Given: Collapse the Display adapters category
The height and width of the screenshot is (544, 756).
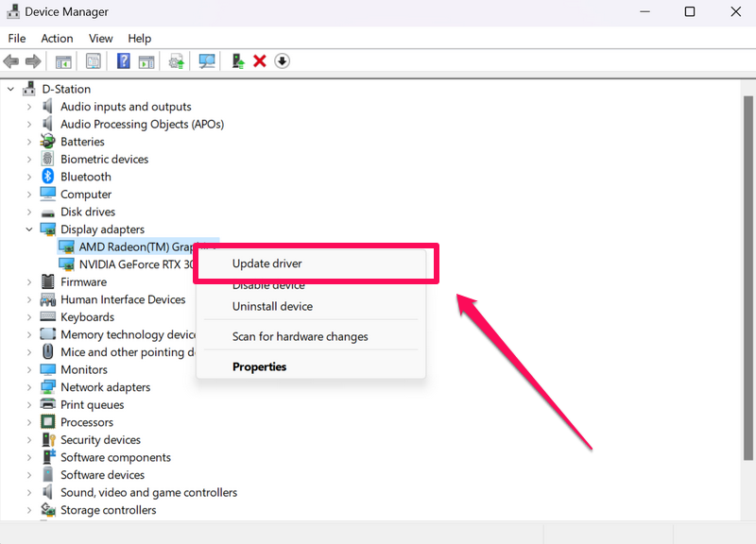Looking at the screenshot, I should (x=29, y=229).
